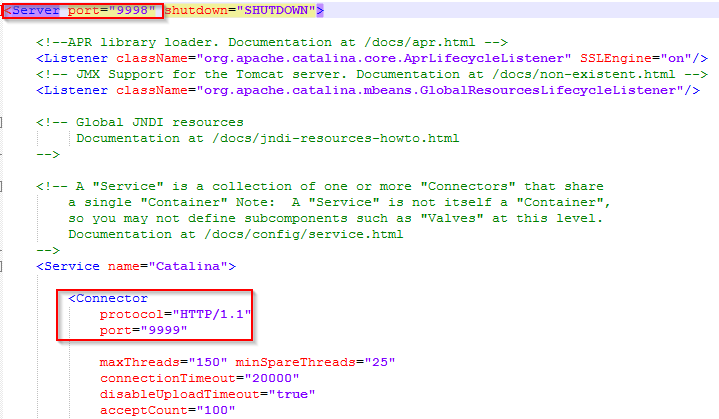Click the maxThreads="150" attribute
The height and width of the screenshot is (419, 719).
click(x=163, y=363)
